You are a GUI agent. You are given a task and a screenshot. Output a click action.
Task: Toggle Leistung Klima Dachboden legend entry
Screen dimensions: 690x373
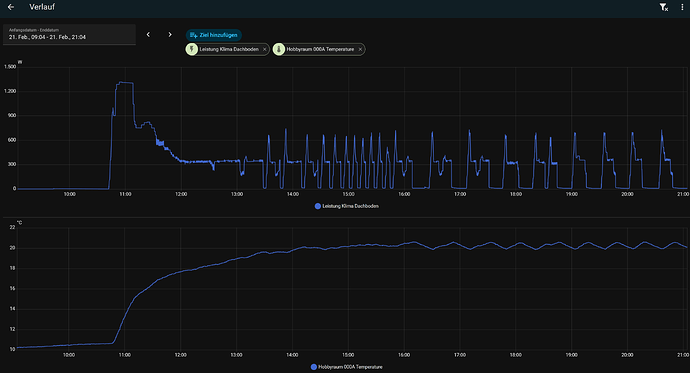[x=347, y=206]
